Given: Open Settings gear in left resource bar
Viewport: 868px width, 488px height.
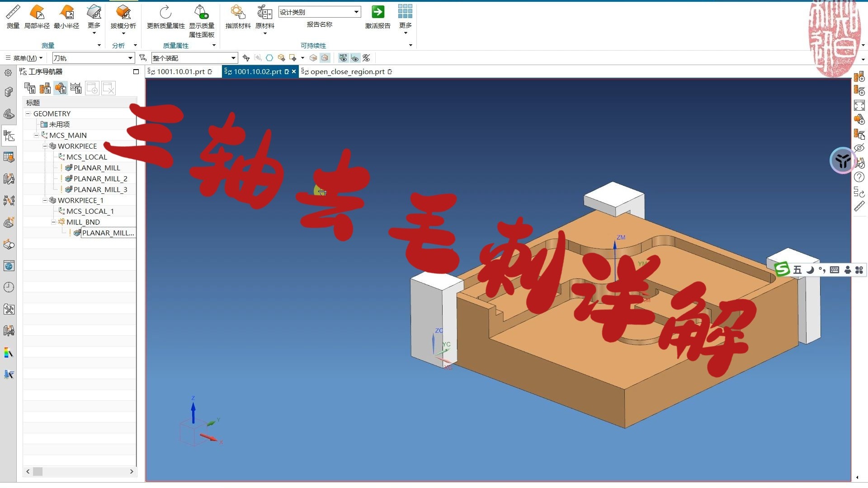Looking at the screenshot, I should click(8, 73).
